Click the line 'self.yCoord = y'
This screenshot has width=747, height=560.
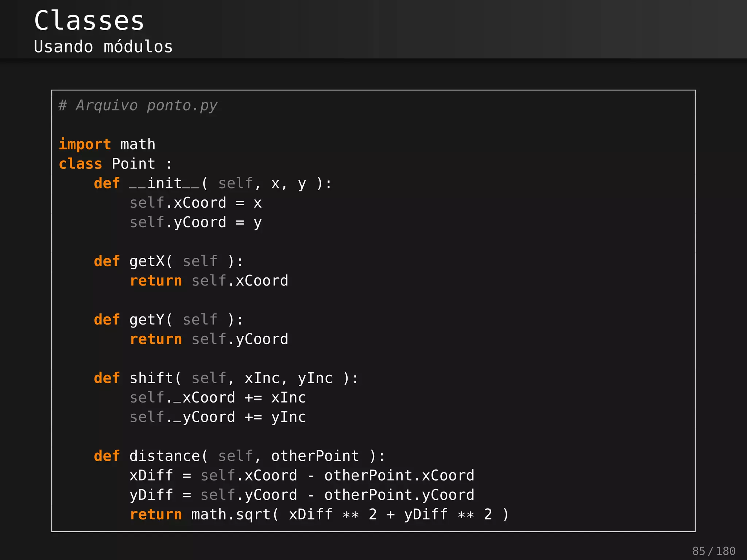[x=196, y=222]
